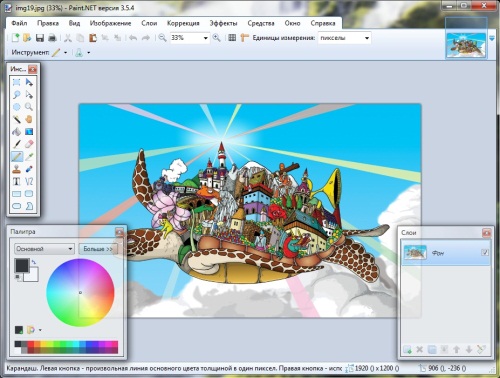Toggle the pixel grid icon
This screenshot has width=500, height=378.
tap(232, 38)
